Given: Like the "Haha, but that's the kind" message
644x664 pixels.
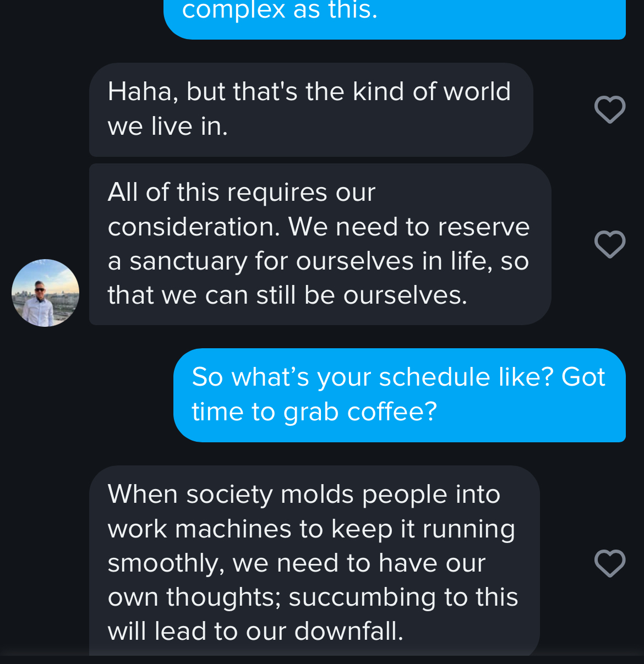Looking at the screenshot, I should click(x=610, y=109).
